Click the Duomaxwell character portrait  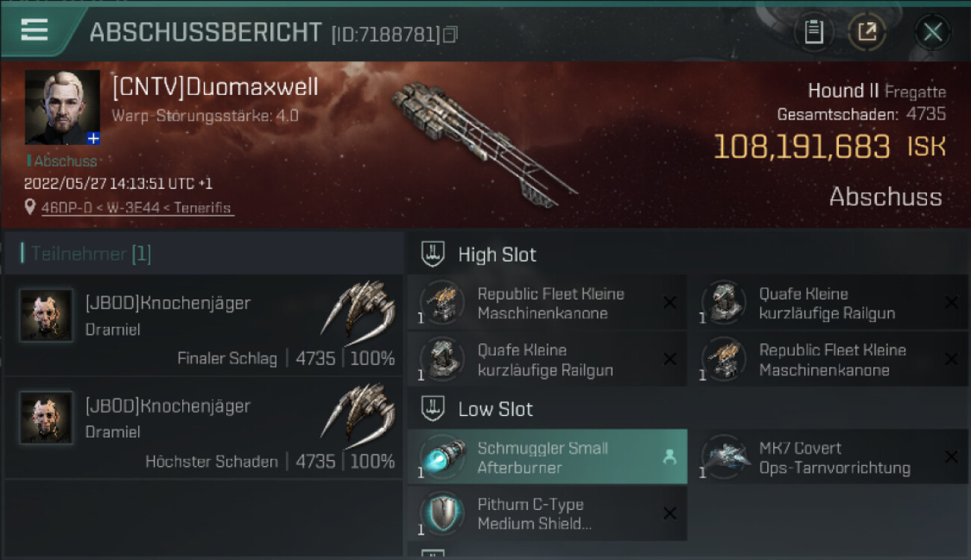pyautogui.click(x=62, y=108)
